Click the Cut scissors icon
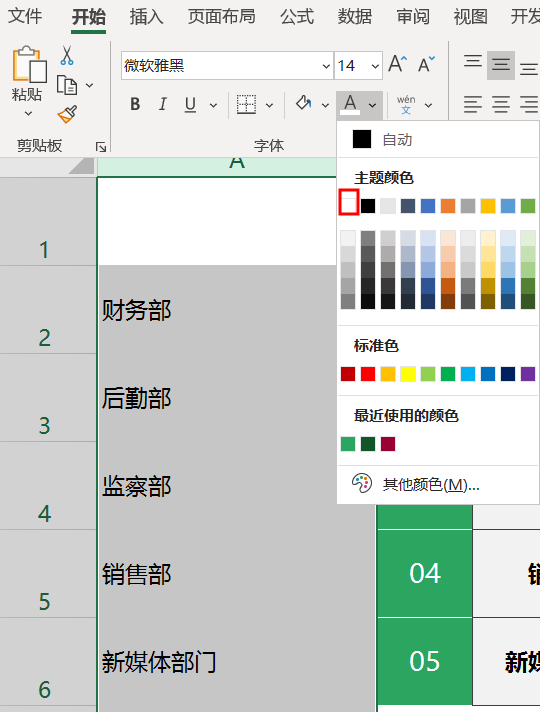This screenshot has width=540, height=712. click(x=67, y=55)
